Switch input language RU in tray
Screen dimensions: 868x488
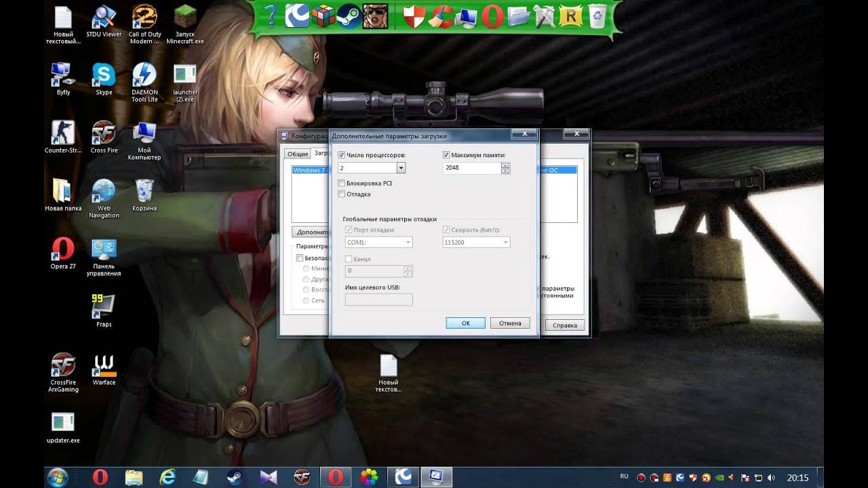point(624,477)
